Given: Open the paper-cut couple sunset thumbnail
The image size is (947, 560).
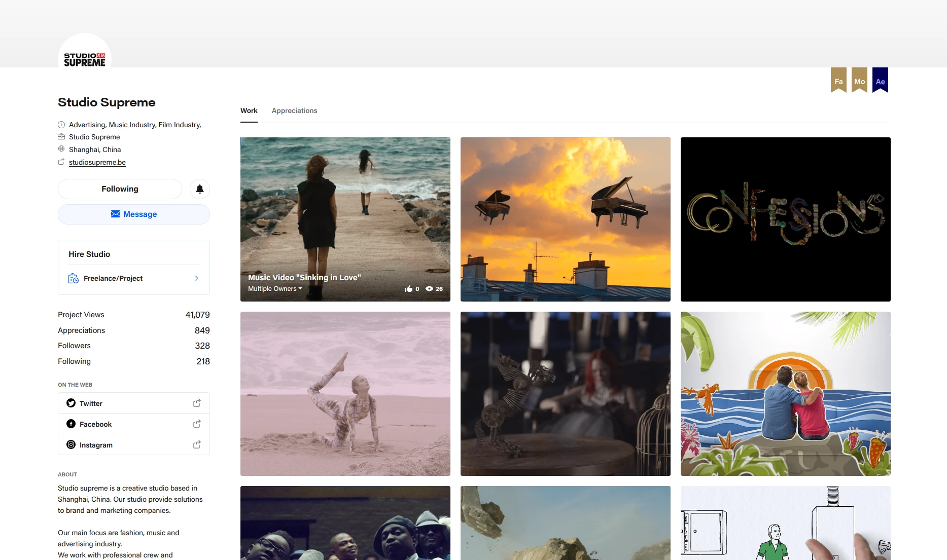Looking at the screenshot, I should 786,394.
